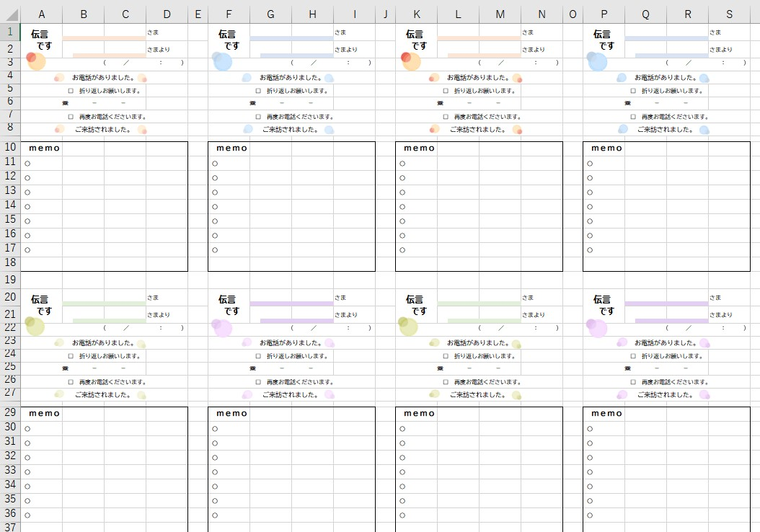The height and width of the screenshot is (532, 760).
Task: Click お電話がありました text in row 4, column Q
Action: click(666, 78)
